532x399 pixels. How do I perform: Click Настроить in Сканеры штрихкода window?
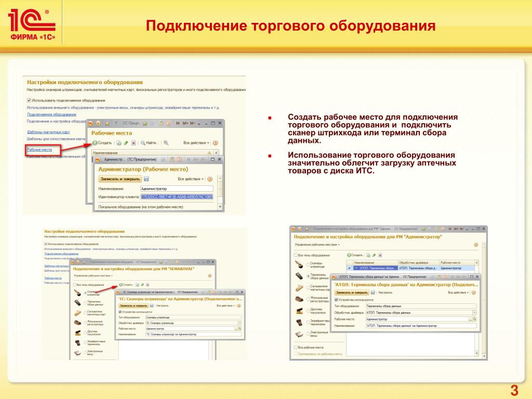(162, 305)
